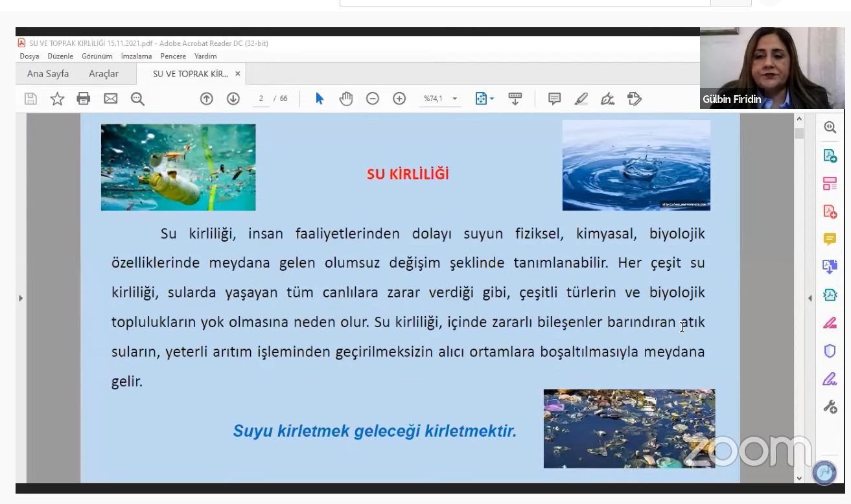Open Export PDF tool in right pane
The width and height of the screenshot is (851, 504).
pyautogui.click(x=830, y=155)
